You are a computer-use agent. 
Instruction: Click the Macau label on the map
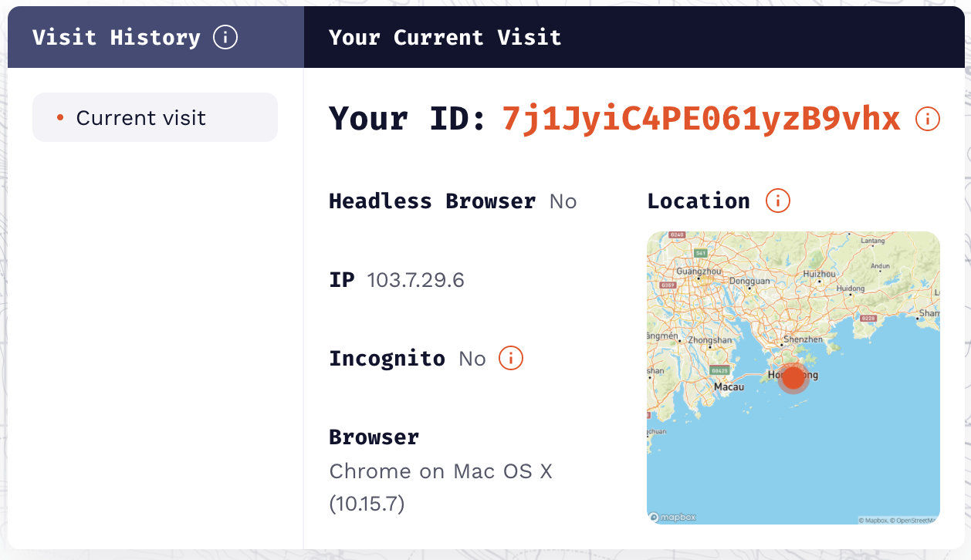click(x=729, y=386)
